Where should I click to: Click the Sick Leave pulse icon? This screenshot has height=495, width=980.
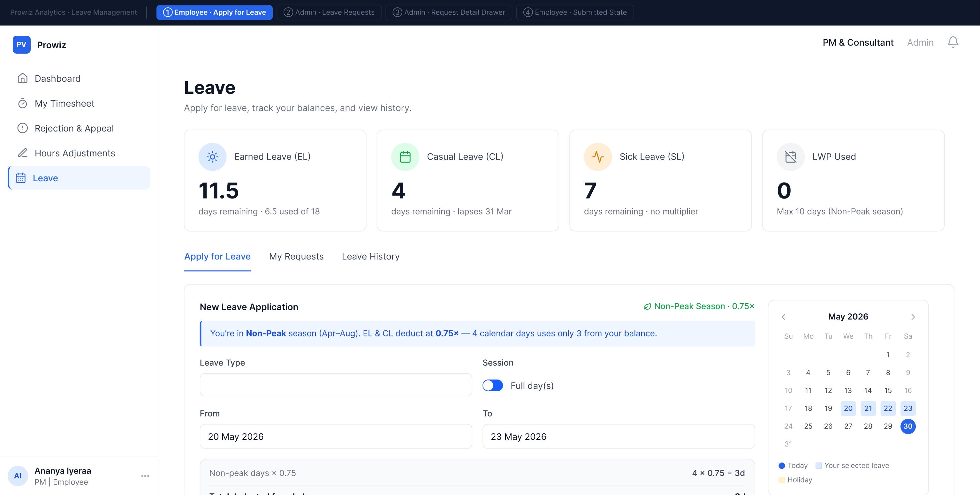pos(598,157)
